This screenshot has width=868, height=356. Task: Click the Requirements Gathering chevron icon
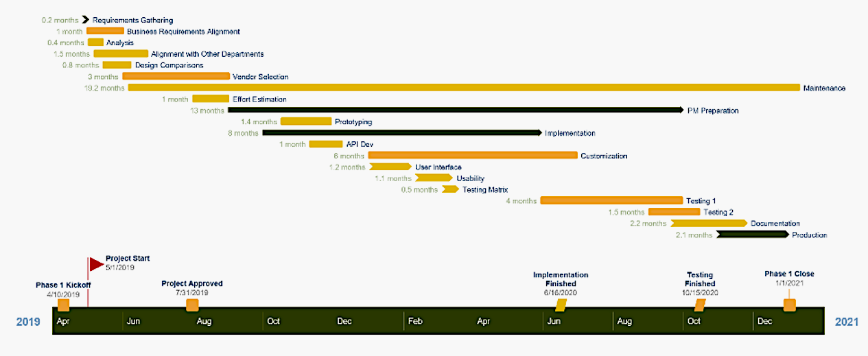(x=85, y=20)
